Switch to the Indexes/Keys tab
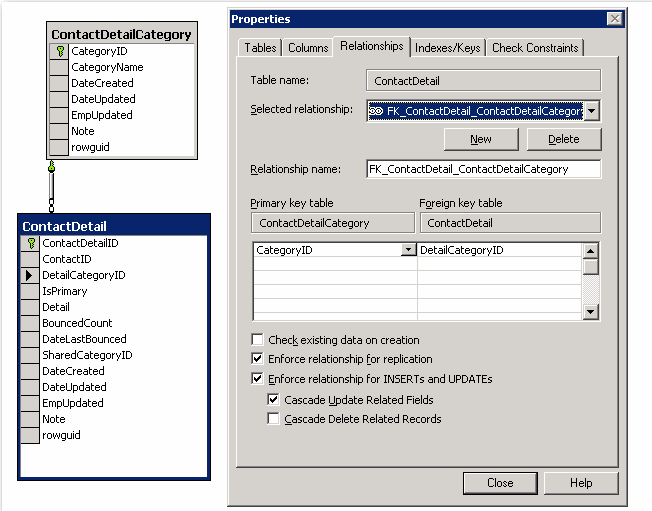652x511 pixels. tap(448, 48)
